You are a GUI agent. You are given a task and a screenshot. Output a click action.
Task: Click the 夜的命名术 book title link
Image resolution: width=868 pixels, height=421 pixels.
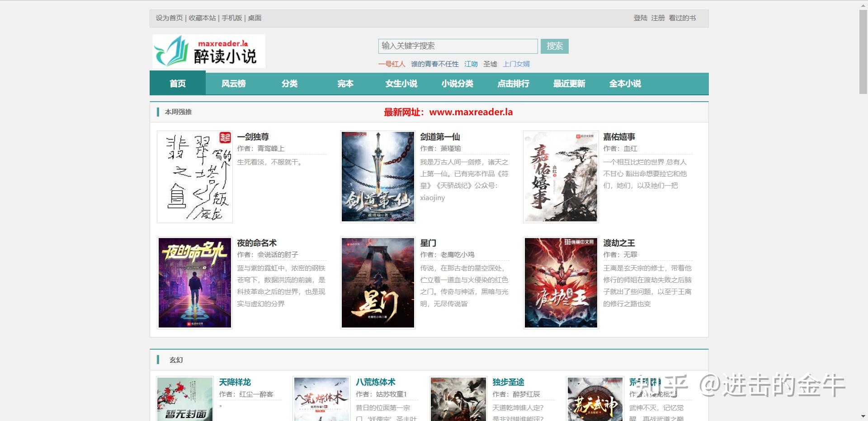[257, 243]
